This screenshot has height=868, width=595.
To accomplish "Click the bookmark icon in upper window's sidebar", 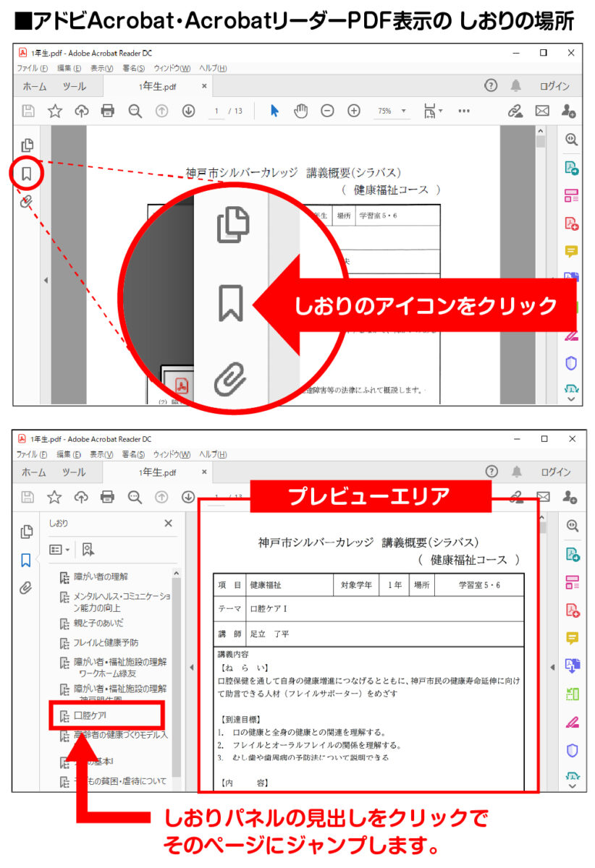I will point(27,174).
